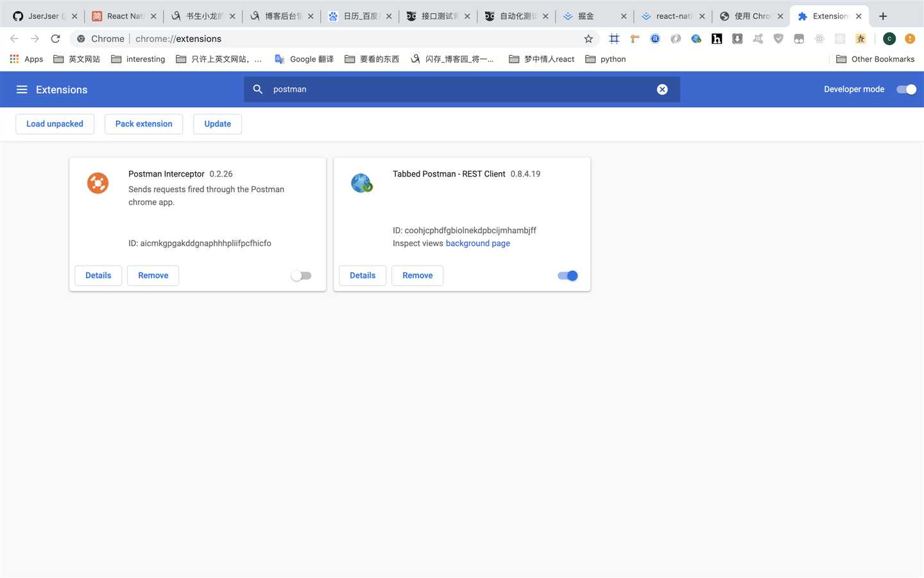This screenshot has height=578, width=924.
Task: Click the blue circle 'a' extension icon
Action: coord(655,39)
